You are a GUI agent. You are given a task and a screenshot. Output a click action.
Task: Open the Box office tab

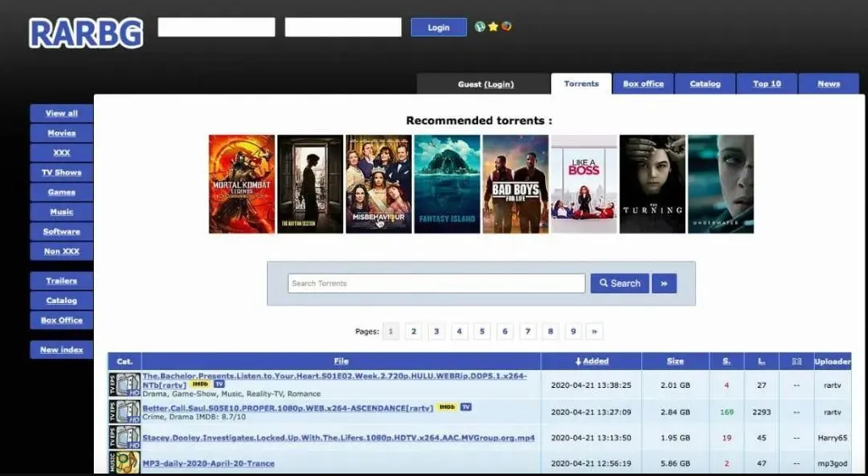[x=643, y=83]
